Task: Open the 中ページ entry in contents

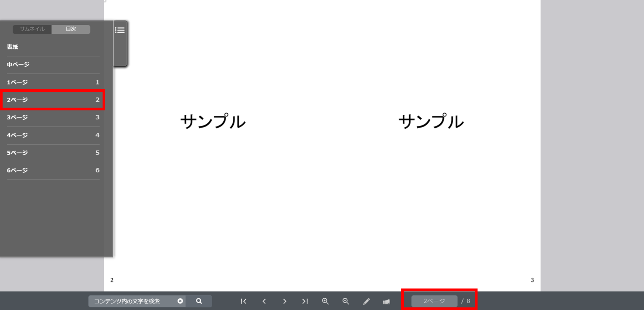Action: click(53, 65)
